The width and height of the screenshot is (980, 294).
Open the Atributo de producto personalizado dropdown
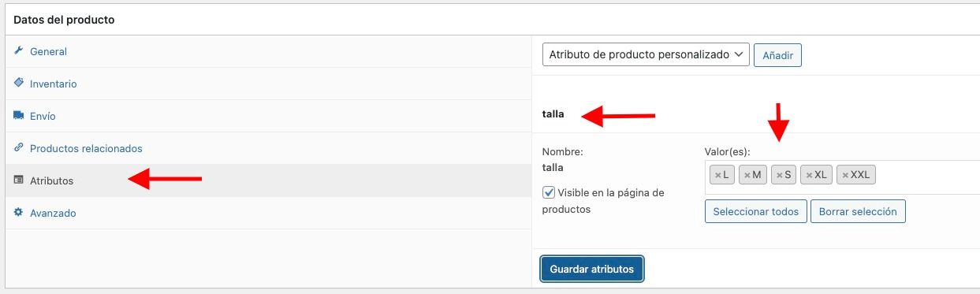click(x=646, y=55)
